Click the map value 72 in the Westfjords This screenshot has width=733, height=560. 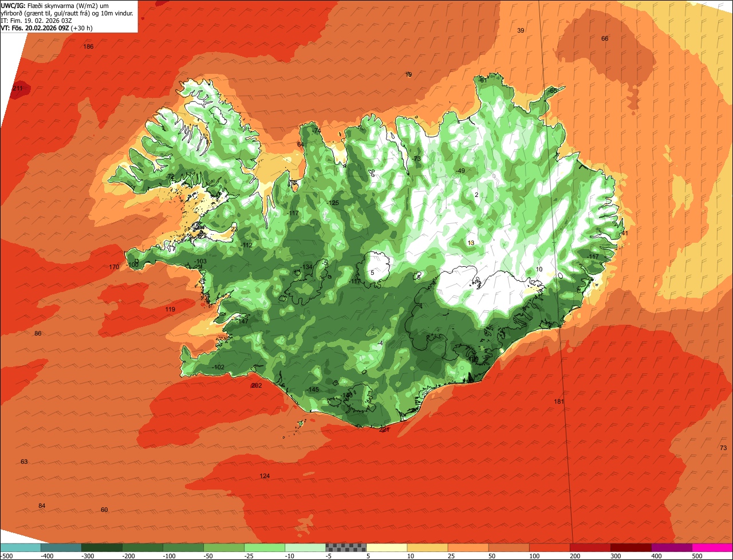[x=171, y=176]
